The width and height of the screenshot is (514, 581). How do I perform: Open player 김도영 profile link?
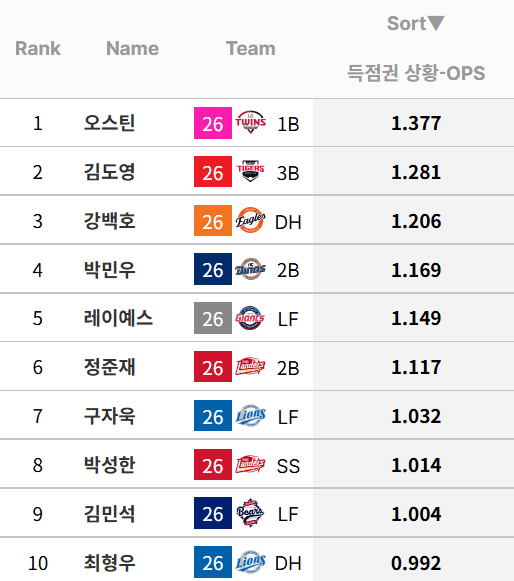pyautogui.click(x=109, y=172)
